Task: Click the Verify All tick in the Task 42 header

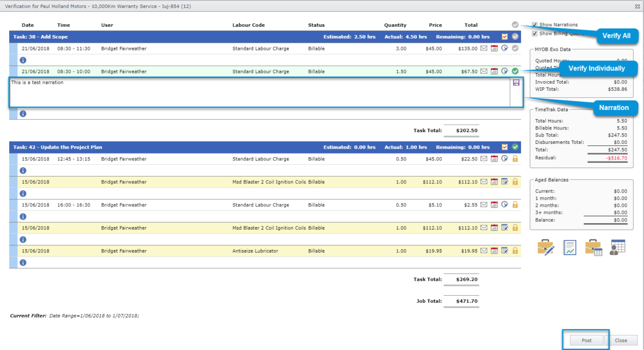Action: [x=514, y=147]
